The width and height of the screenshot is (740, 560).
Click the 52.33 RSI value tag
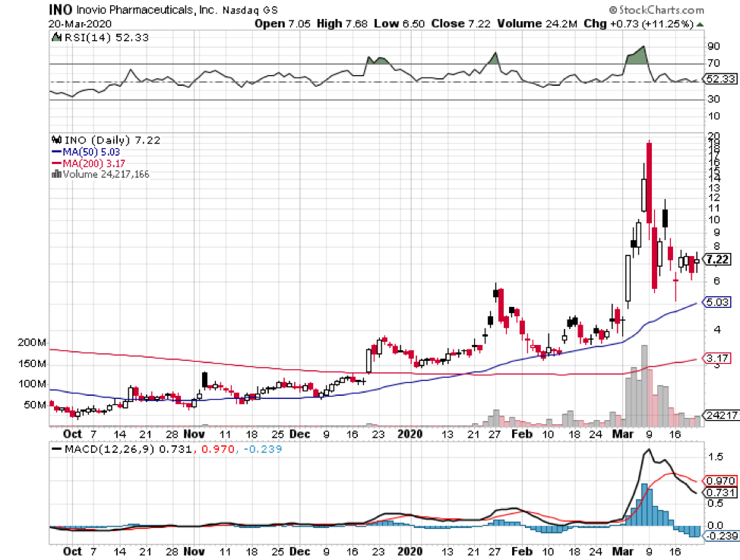(716, 78)
